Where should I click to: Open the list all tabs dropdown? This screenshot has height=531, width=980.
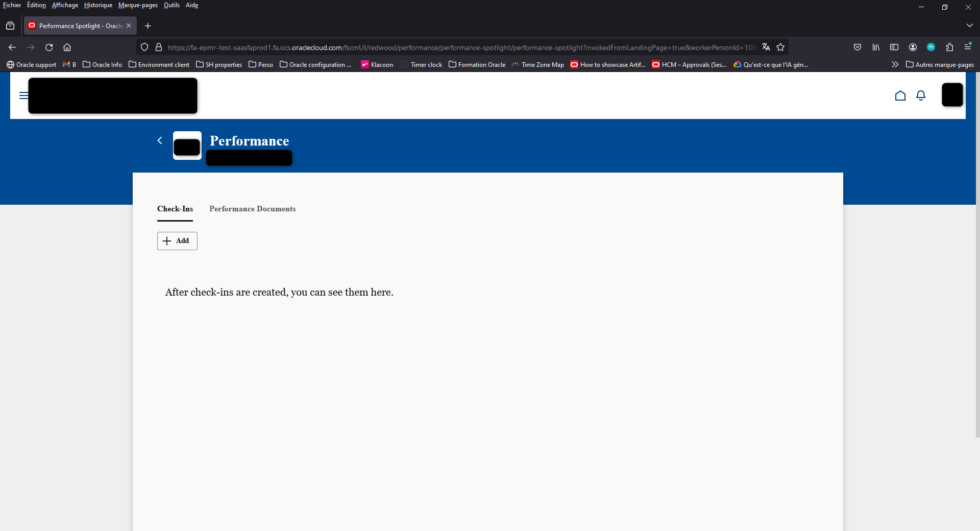click(x=969, y=26)
